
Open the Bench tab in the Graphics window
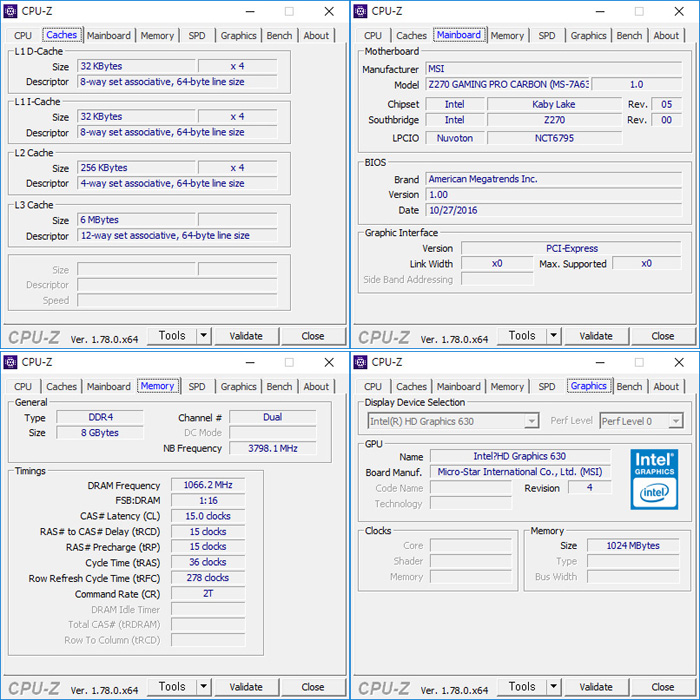coord(629,386)
